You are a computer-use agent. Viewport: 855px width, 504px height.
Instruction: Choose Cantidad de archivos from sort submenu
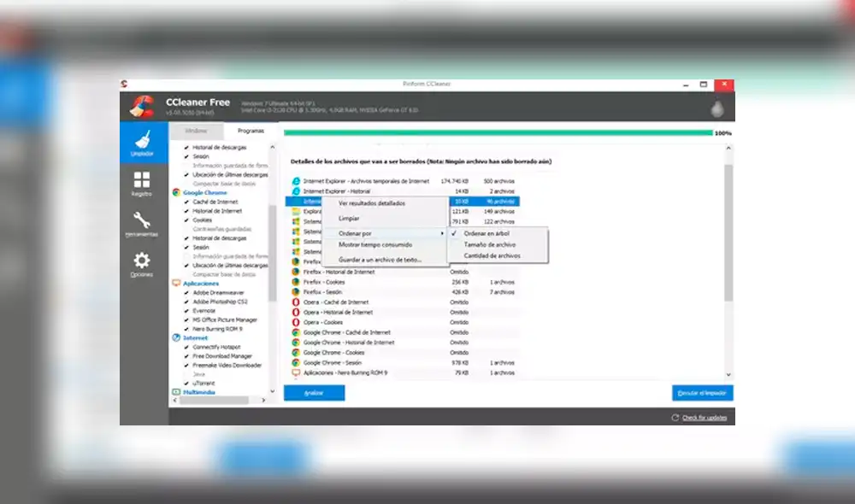[x=492, y=254]
